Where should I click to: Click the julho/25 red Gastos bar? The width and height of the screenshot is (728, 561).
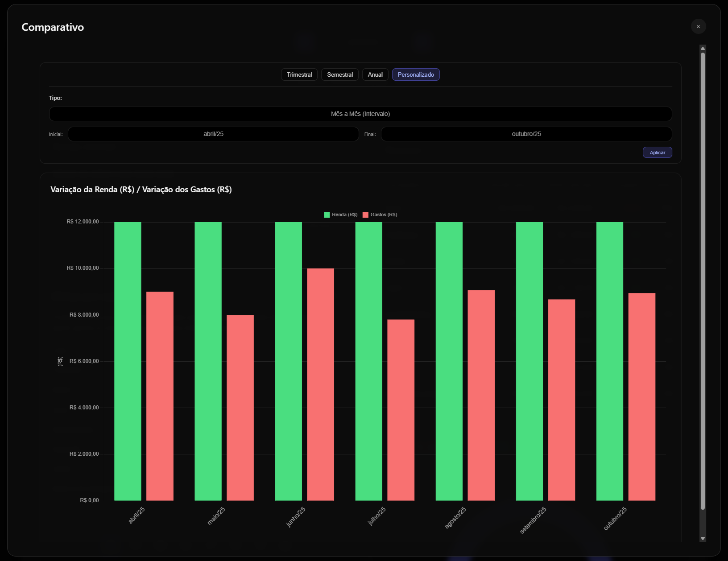point(401,409)
